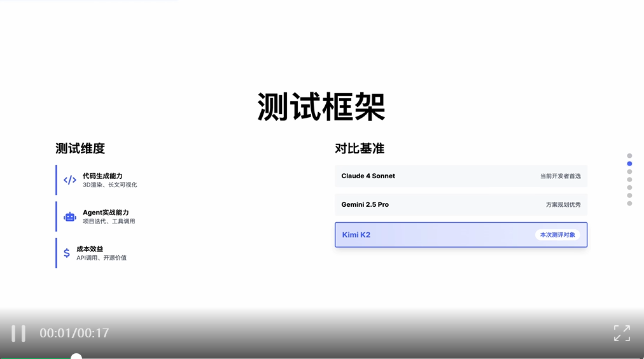
Task: Select the Gemini 2.5 Pro row
Action: coord(461,204)
